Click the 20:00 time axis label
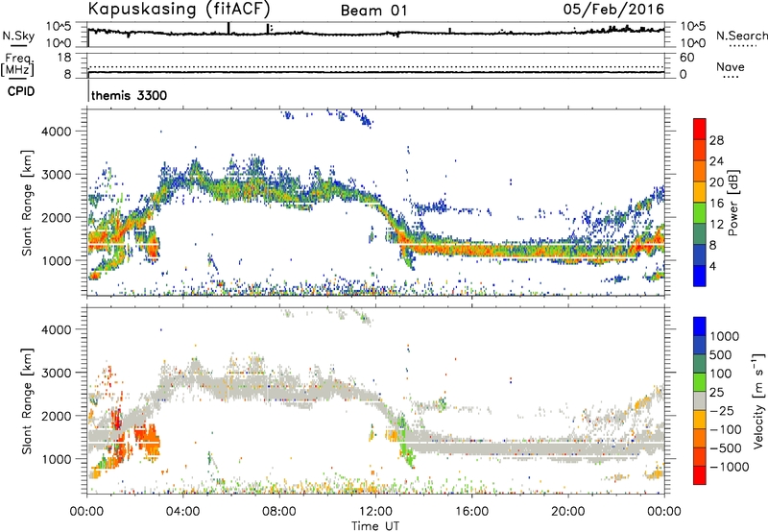768x532 pixels. tap(568, 512)
